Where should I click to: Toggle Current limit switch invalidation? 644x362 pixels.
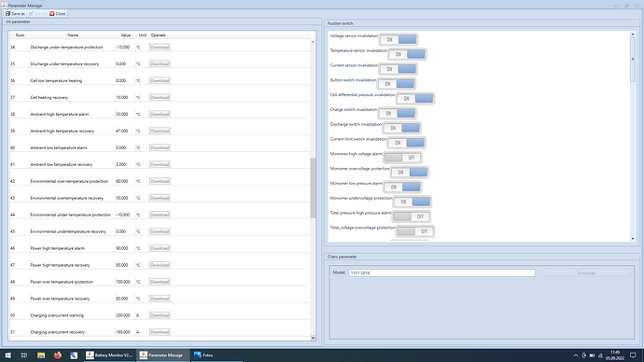point(406,143)
